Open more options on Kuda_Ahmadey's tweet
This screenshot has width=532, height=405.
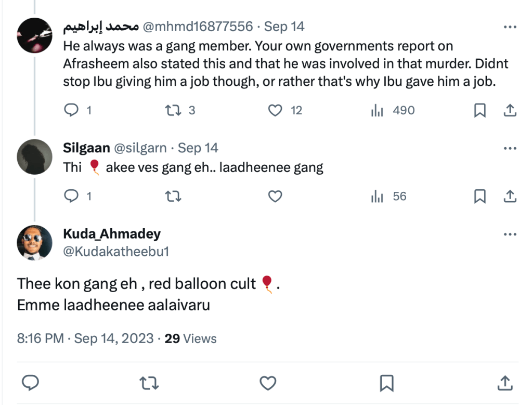pos(510,234)
